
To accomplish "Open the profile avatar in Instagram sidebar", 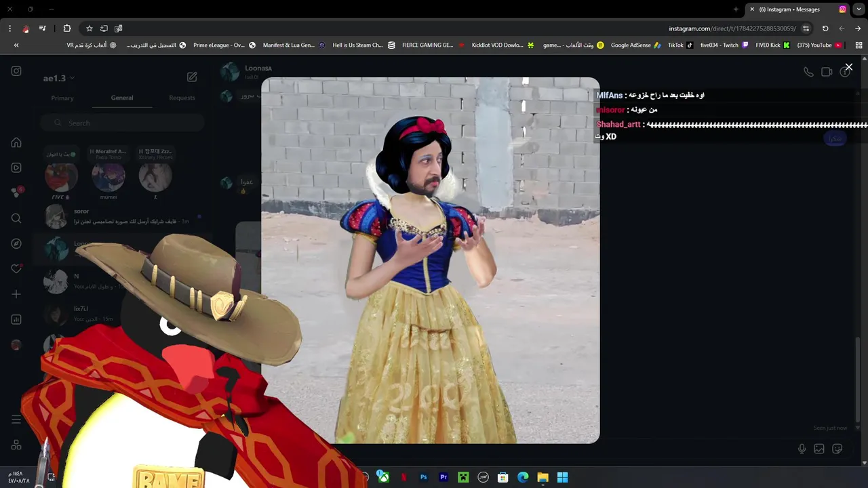I will 16,345.
